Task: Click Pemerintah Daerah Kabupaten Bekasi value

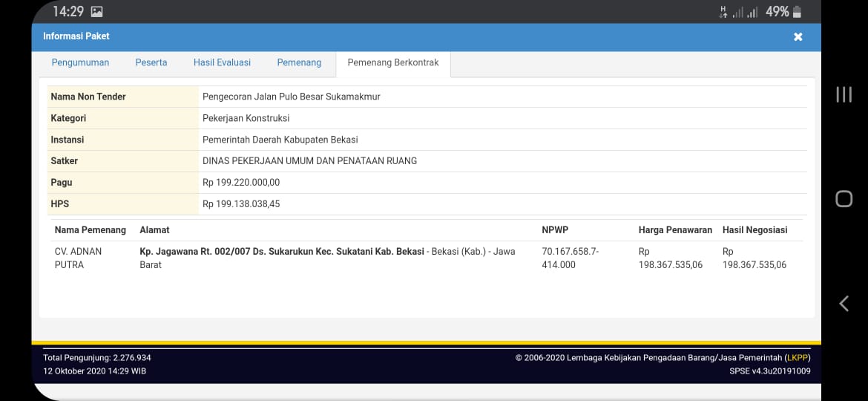Action: 280,140
